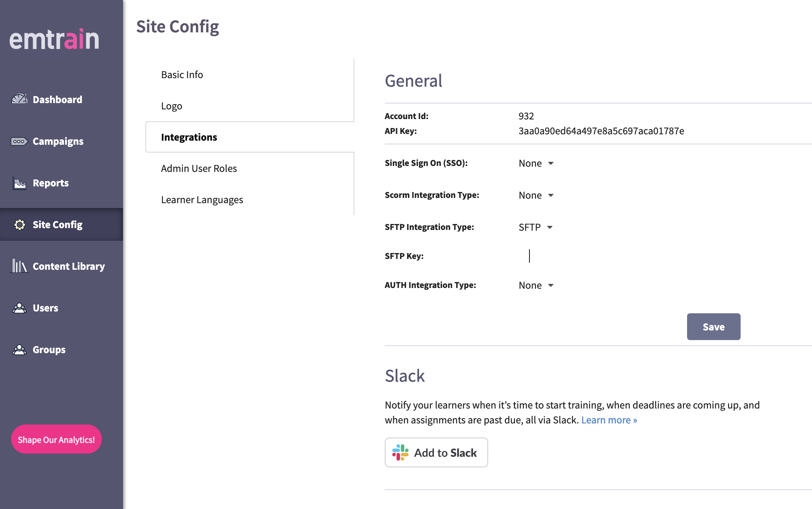This screenshot has width=812, height=509.
Task: Select the Integrations tab
Action: click(249, 137)
